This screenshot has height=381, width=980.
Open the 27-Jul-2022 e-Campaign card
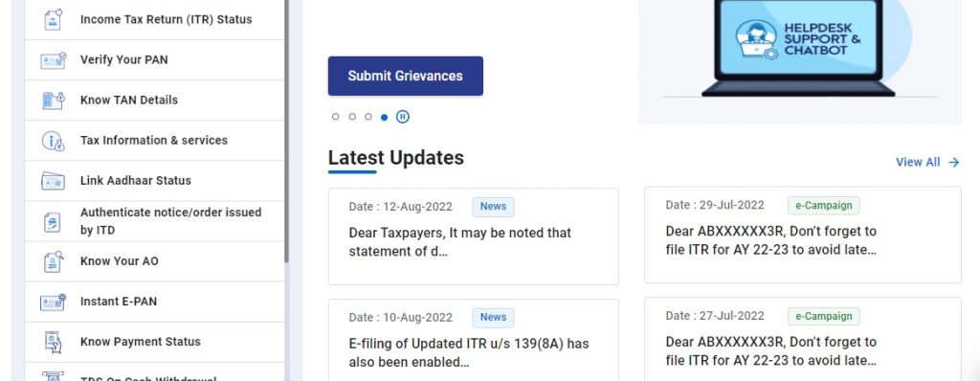point(803,339)
